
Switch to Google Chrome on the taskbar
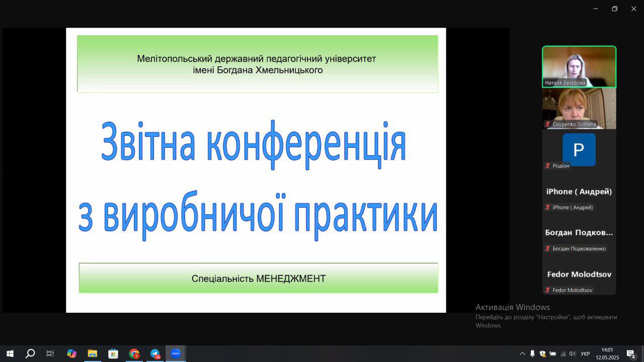click(x=134, y=353)
